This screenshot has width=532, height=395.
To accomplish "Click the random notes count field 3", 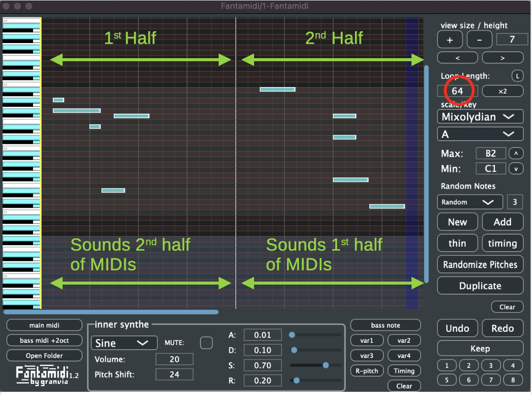I will (x=515, y=202).
